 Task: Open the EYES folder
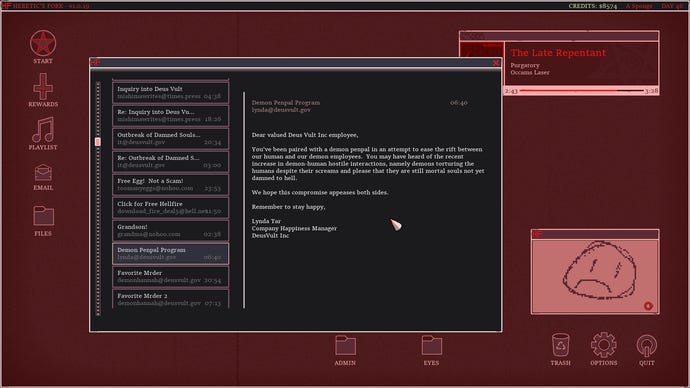click(431, 346)
